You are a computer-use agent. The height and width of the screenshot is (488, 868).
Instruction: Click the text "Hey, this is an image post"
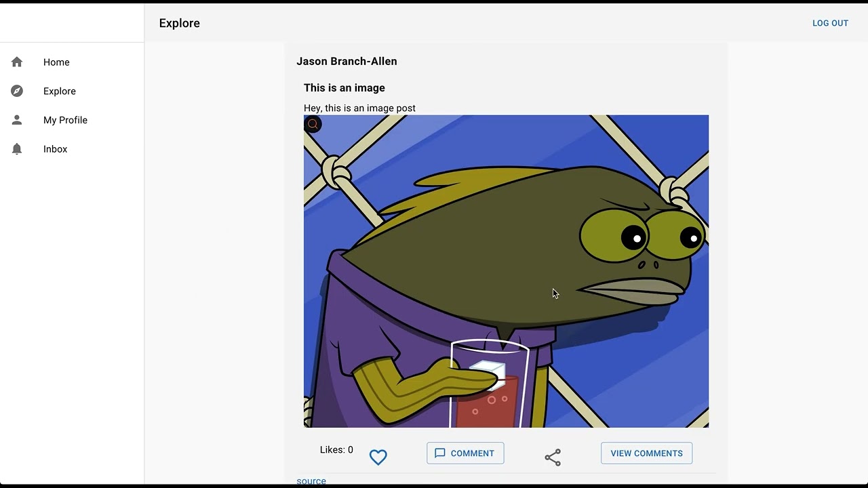pyautogui.click(x=359, y=108)
